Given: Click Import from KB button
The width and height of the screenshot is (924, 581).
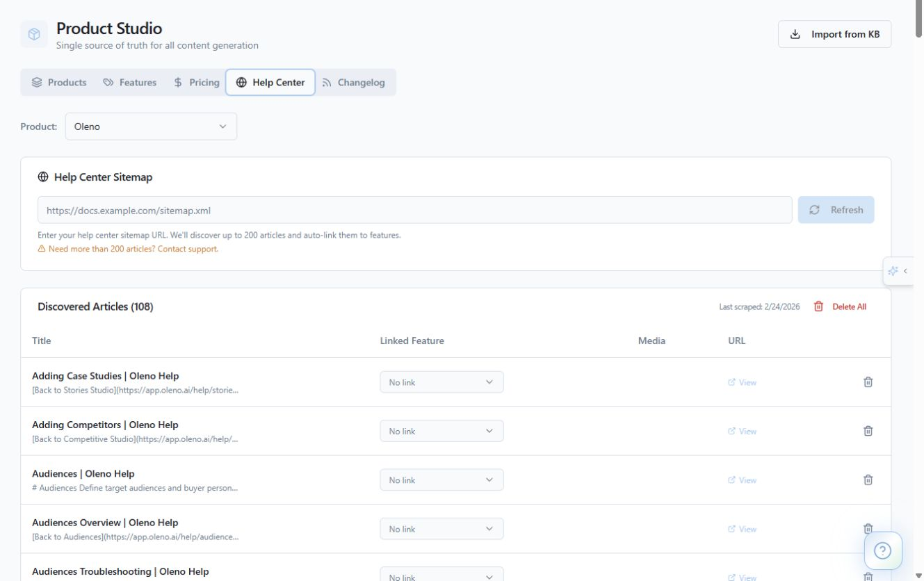Looking at the screenshot, I should click(x=834, y=34).
